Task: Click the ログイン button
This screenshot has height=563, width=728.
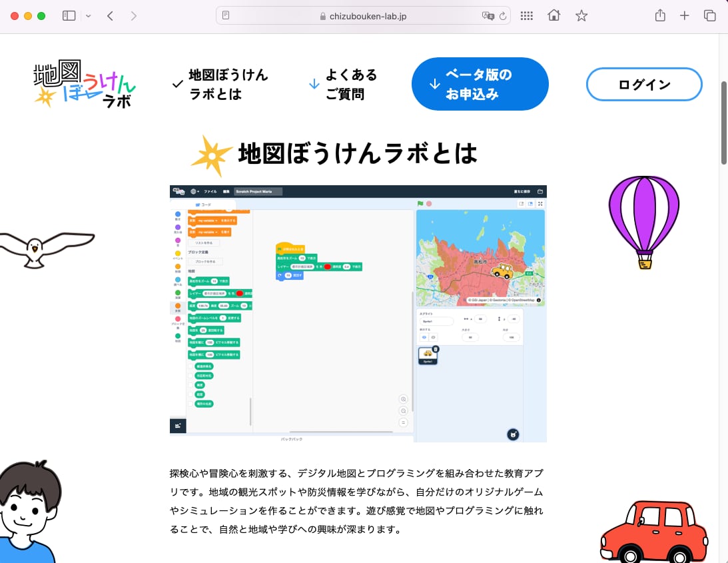Action: pyautogui.click(x=643, y=85)
